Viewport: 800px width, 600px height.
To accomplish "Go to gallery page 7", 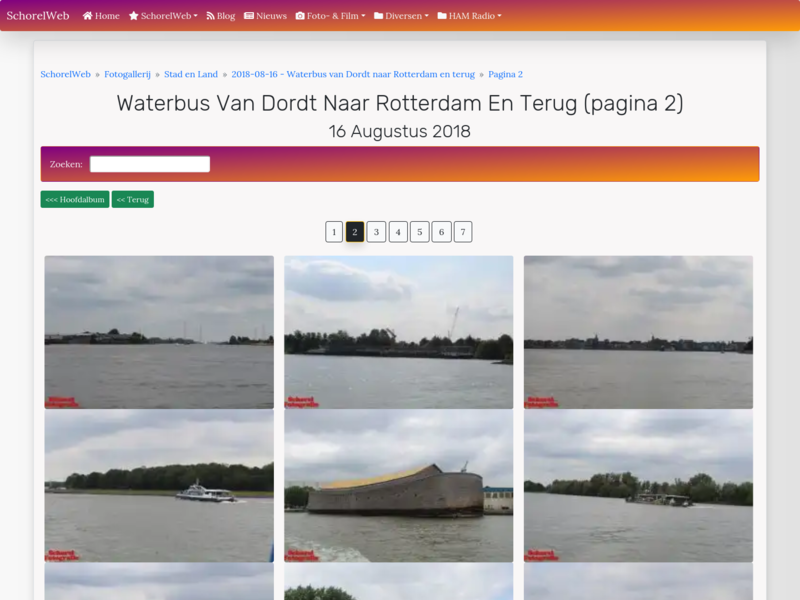I will (463, 232).
